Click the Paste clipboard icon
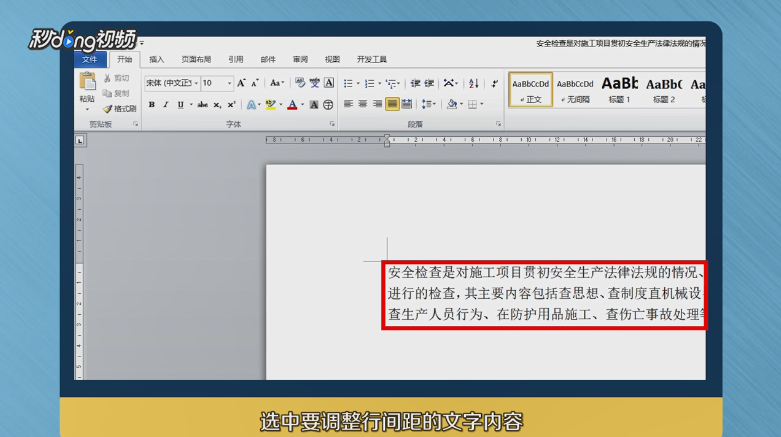Screen dimensions: 781x437 (x=87, y=82)
